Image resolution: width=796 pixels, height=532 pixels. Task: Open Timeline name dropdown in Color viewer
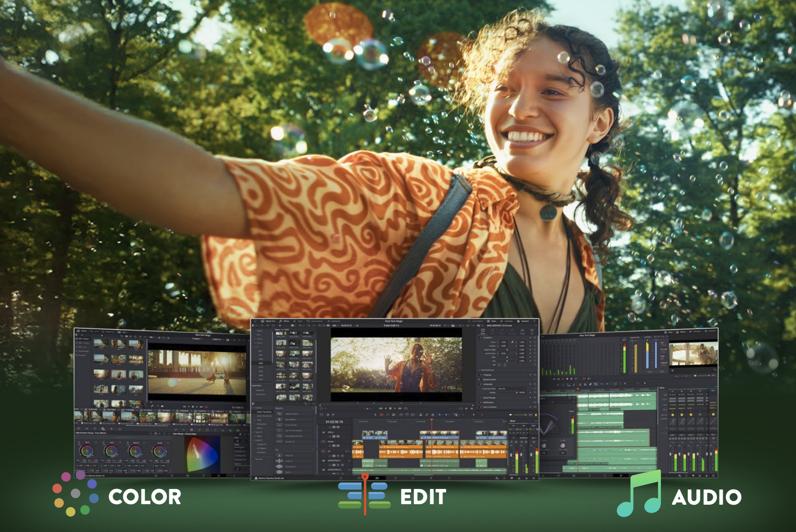(x=197, y=339)
